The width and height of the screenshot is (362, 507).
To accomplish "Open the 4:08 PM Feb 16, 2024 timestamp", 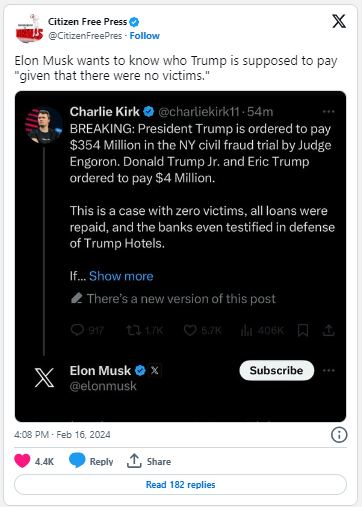I will click(62, 434).
